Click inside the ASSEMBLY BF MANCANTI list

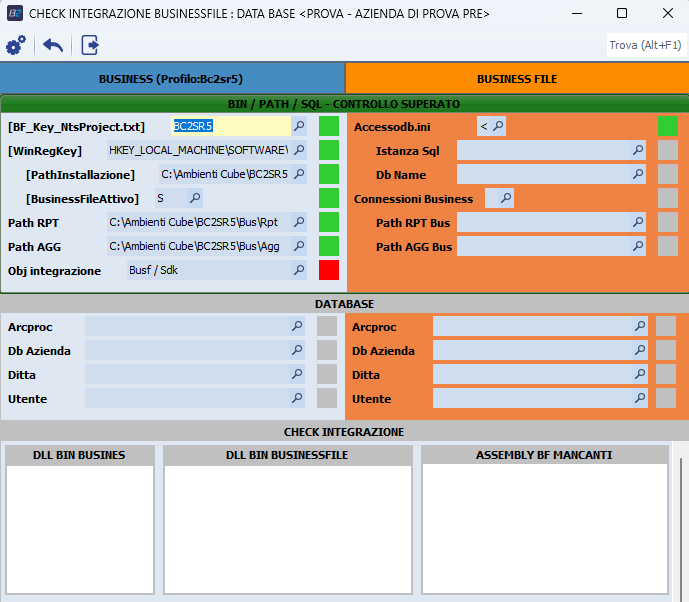(x=544, y=529)
